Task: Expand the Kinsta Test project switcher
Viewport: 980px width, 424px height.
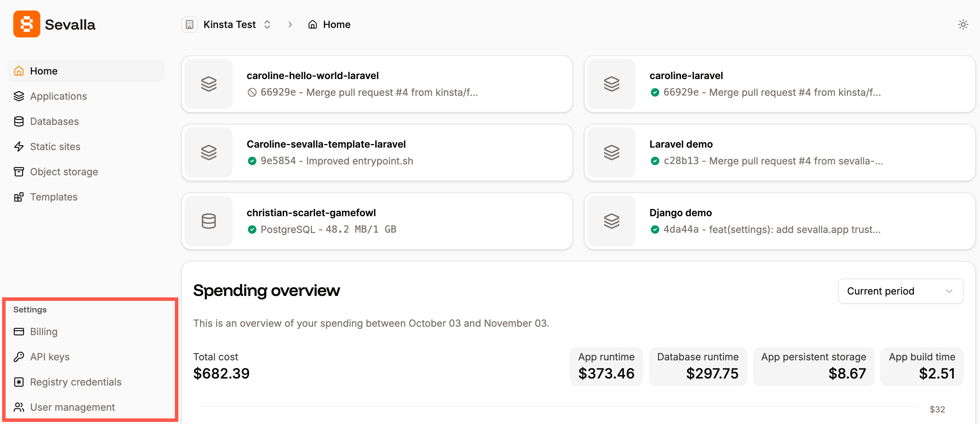Action: (268, 24)
